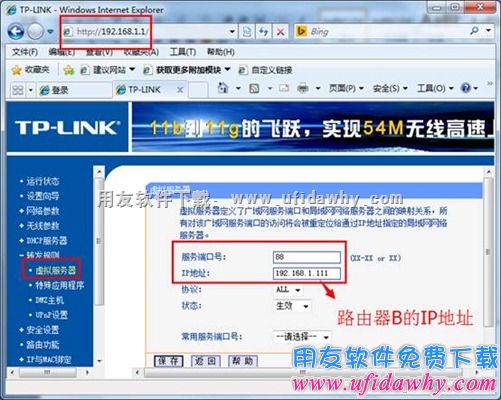Image resolution: width=501 pixels, height=400 pixels.
Task: Expand 网络参数 in the sidebar
Action: point(43,211)
